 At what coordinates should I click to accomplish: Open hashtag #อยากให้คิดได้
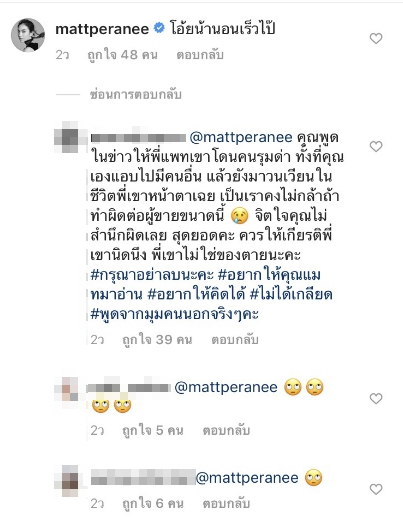[196, 295]
